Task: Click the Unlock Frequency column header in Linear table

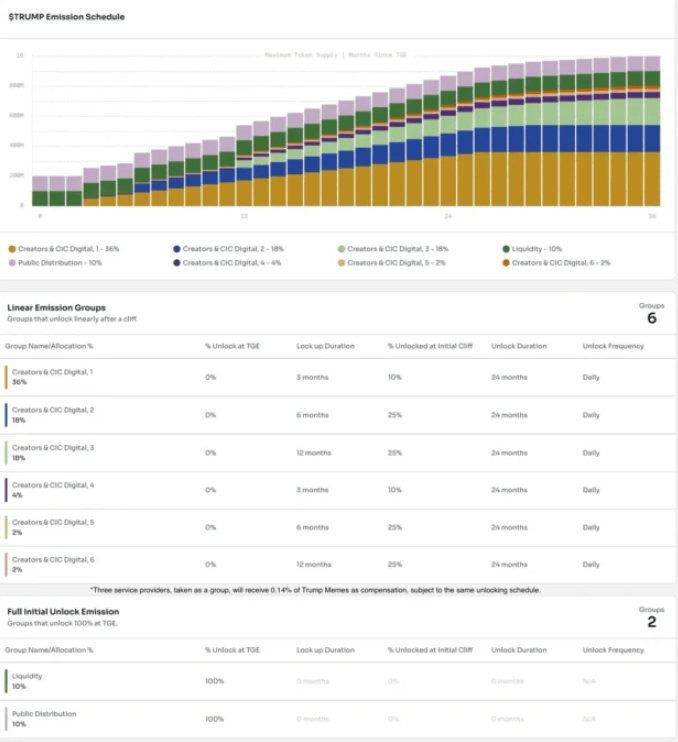Action: point(613,346)
